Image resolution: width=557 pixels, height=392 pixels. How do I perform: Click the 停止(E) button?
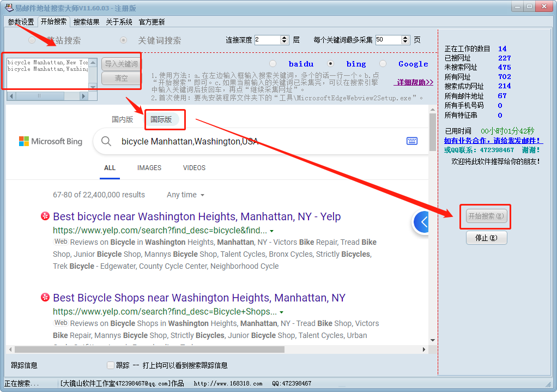486,238
